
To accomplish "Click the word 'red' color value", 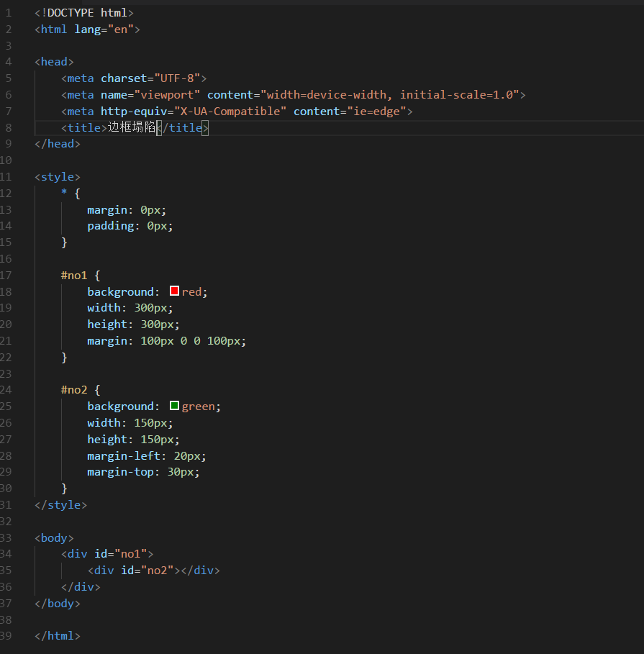I will pyautogui.click(x=191, y=292).
